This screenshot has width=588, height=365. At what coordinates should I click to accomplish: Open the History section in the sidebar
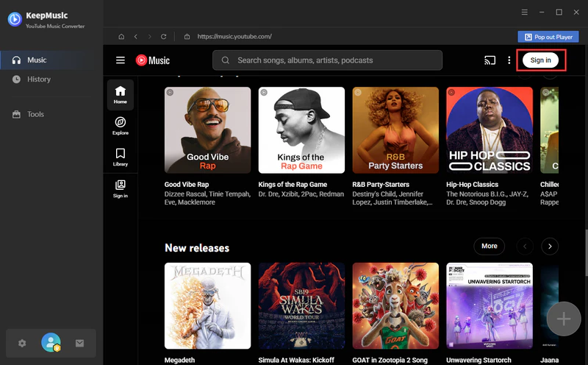pyautogui.click(x=48, y=79)
